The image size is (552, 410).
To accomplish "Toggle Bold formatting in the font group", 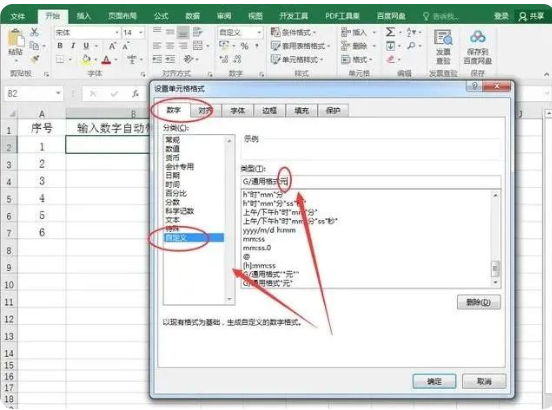I will pos(60,46).
